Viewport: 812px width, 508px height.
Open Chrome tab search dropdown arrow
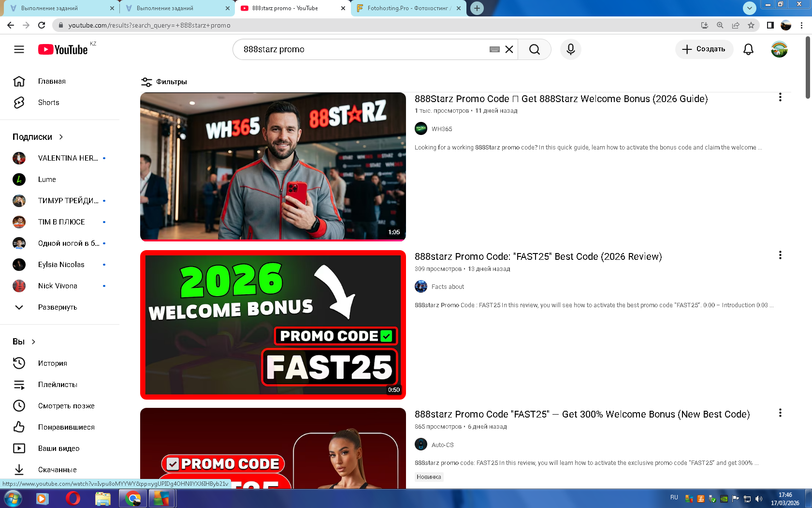click(749, 8)
